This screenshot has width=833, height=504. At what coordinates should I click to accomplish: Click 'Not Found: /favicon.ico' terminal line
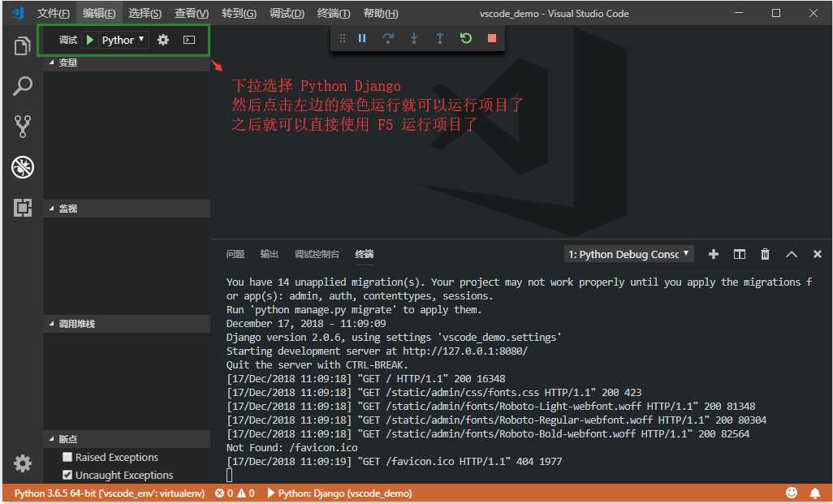coord(291,447)
